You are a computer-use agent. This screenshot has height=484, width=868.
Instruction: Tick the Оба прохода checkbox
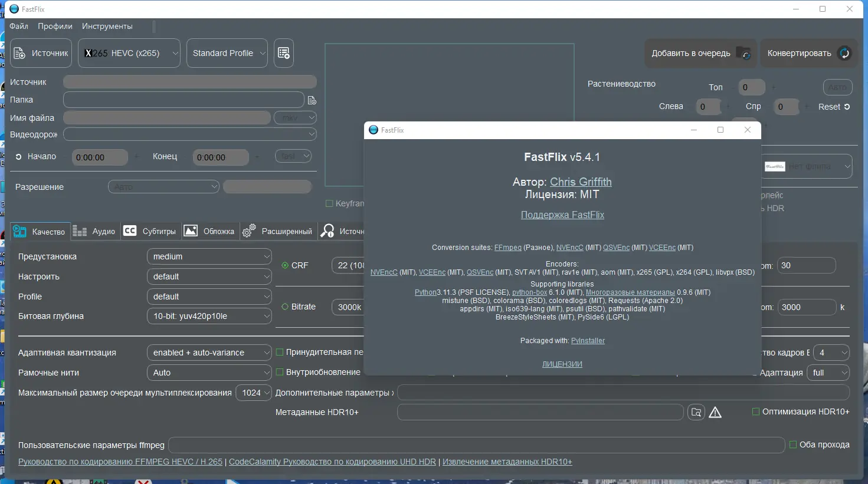coord(793,445)
